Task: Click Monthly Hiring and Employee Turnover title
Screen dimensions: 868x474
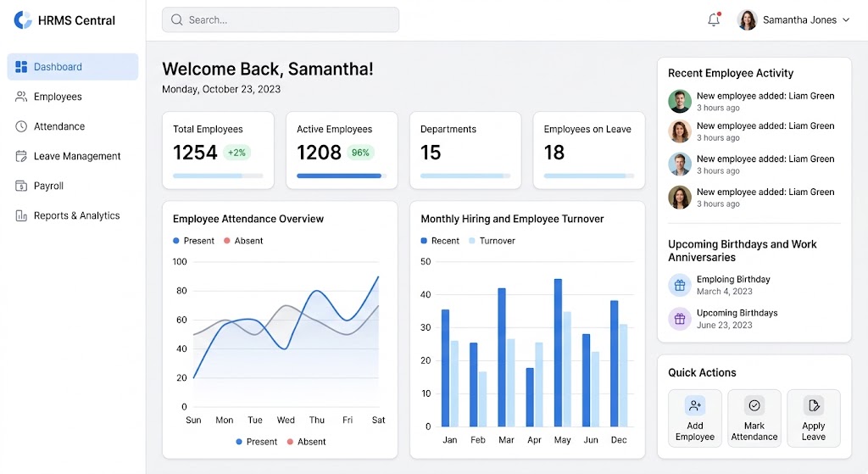Action: [x=512, y=219]
